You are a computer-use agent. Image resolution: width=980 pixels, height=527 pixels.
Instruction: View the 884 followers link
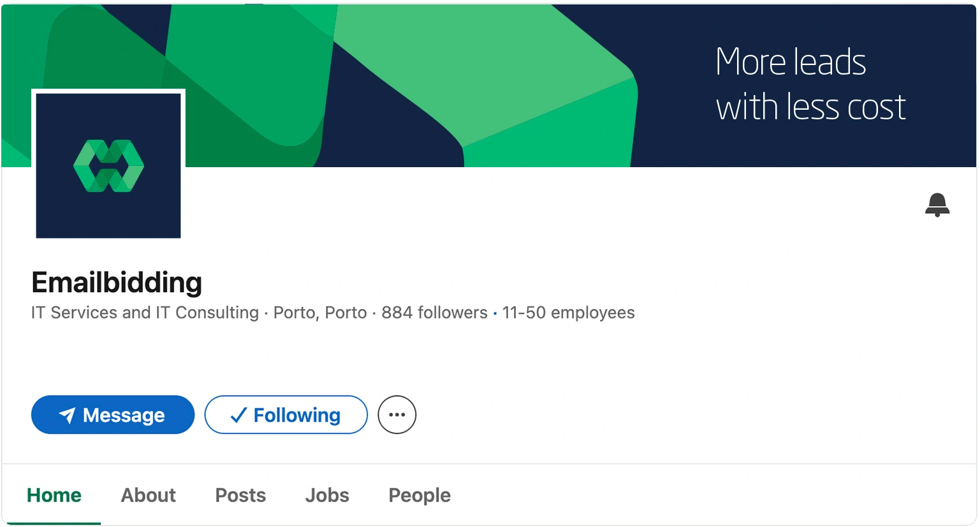coord(433,313)
